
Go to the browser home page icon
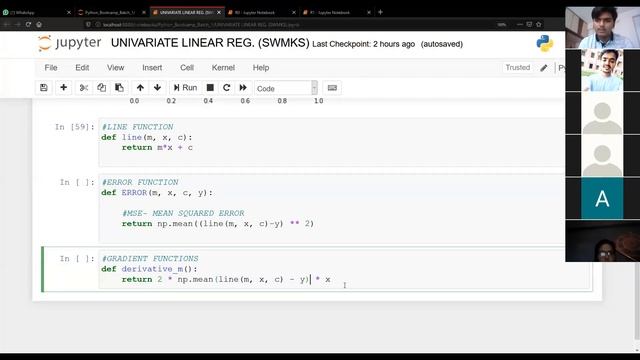tap(39, 24)
